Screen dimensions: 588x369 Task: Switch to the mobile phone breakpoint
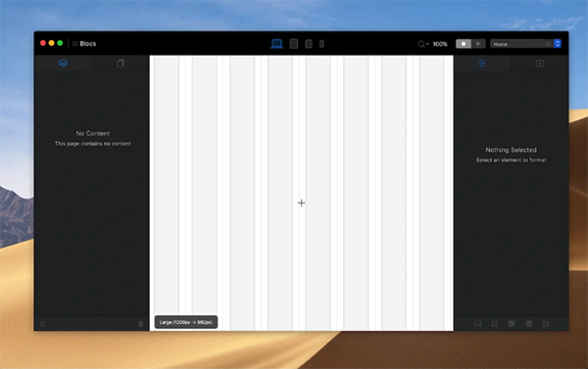[321, 44]
